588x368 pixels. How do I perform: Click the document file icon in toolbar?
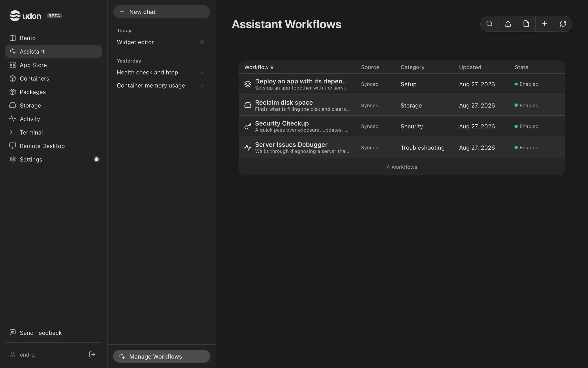526,24
